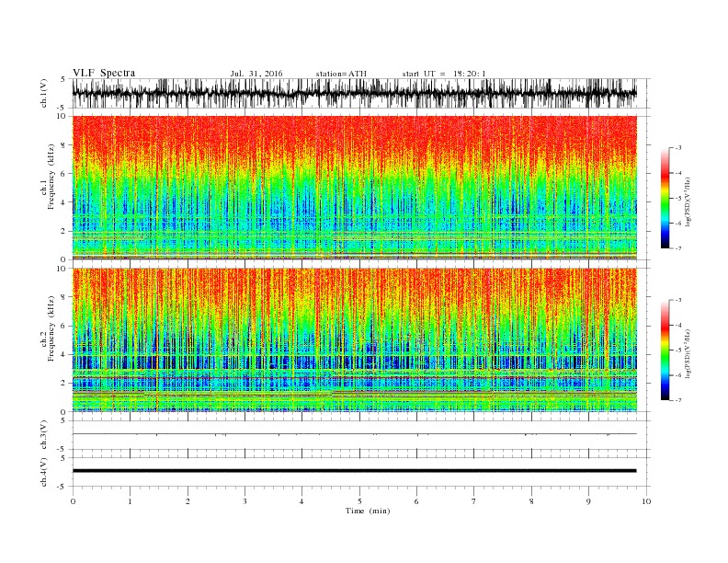Click time axis tick label "6"
Image resolution: width=728 pixels, height=563 pixels.
tap(416, 501)
